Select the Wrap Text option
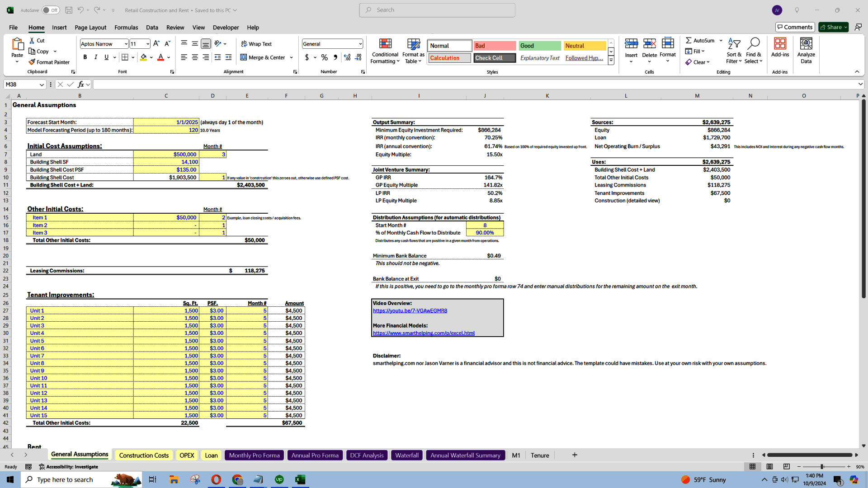The image size is (868, 488). (256, 44)
